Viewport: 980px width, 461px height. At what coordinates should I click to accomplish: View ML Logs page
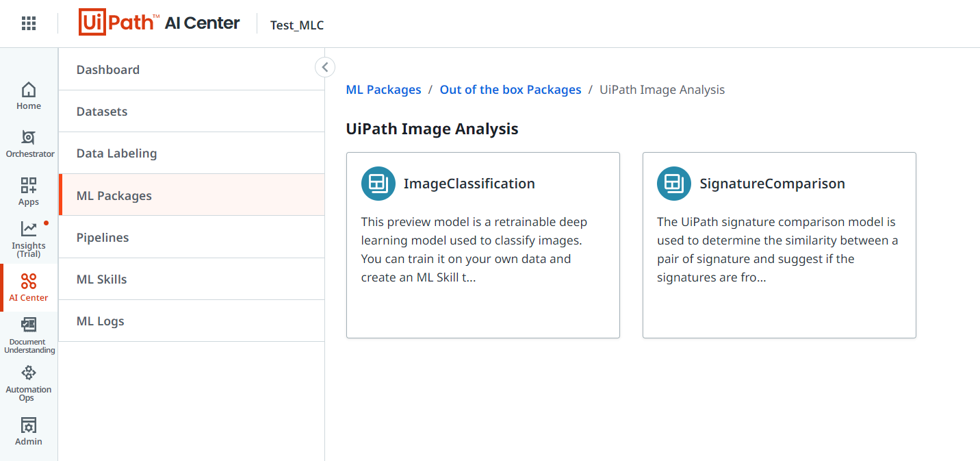101,321
